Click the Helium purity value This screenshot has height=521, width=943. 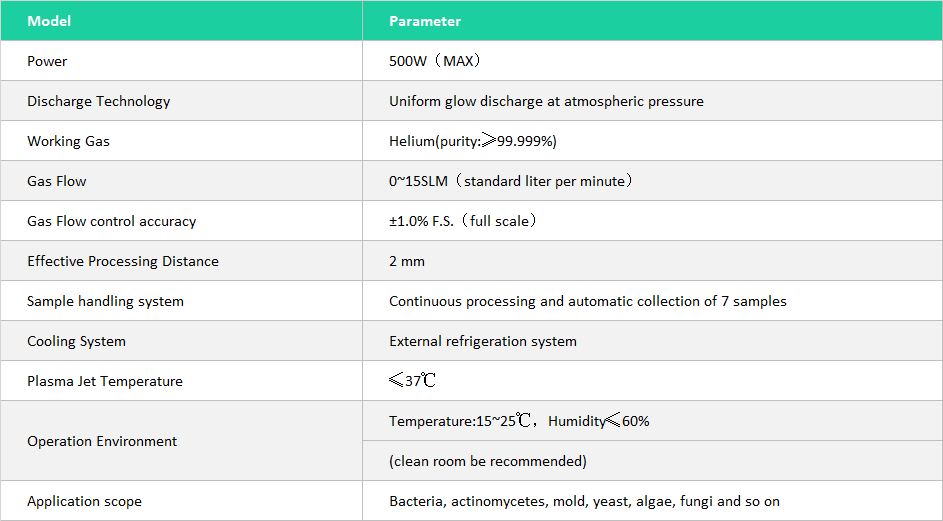pos(472,141)
